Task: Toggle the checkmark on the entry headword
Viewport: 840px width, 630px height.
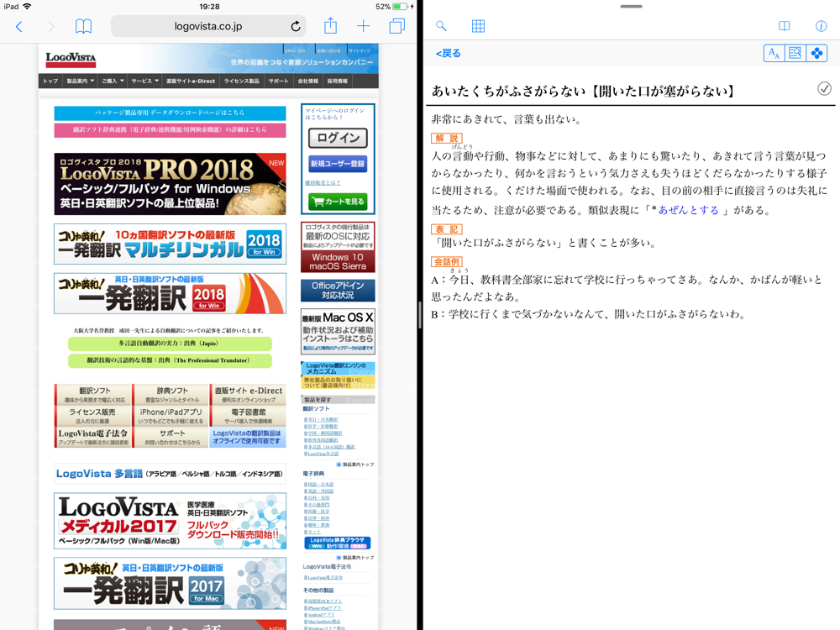Action: point(825,89)
